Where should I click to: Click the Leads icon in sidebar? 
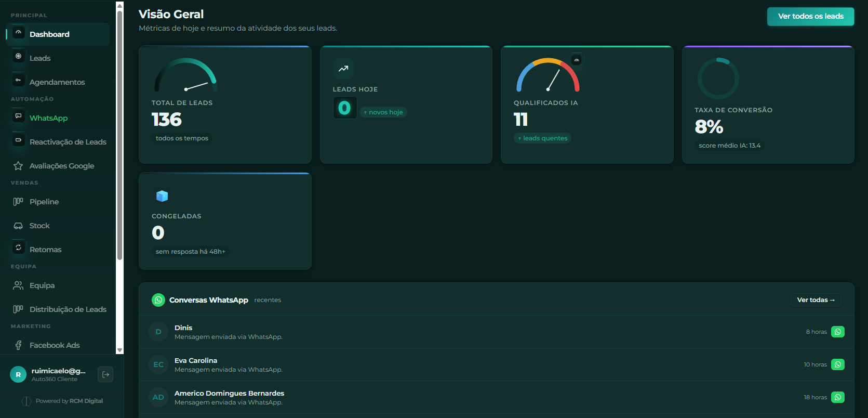tap(19, 57)
